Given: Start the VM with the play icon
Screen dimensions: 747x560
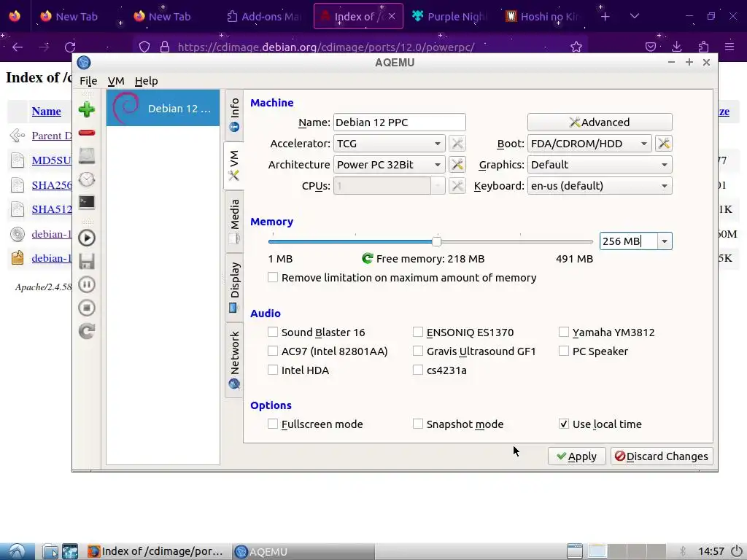Looking at the screenshot, I should tap(87, 238).
